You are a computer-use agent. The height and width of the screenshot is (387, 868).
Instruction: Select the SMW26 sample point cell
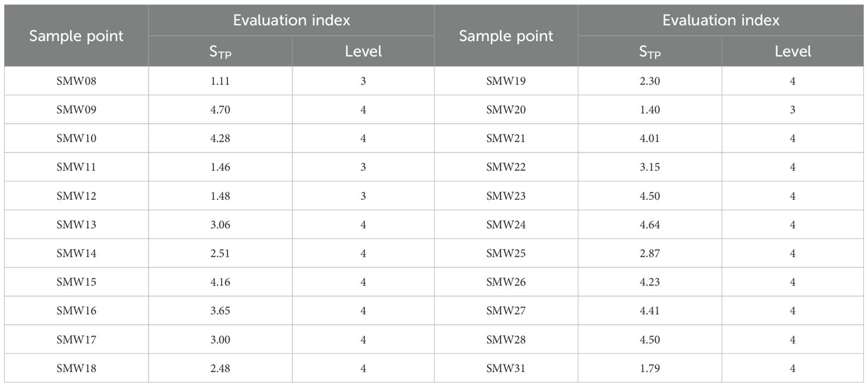pyautogui.click(x=506, y=282)
